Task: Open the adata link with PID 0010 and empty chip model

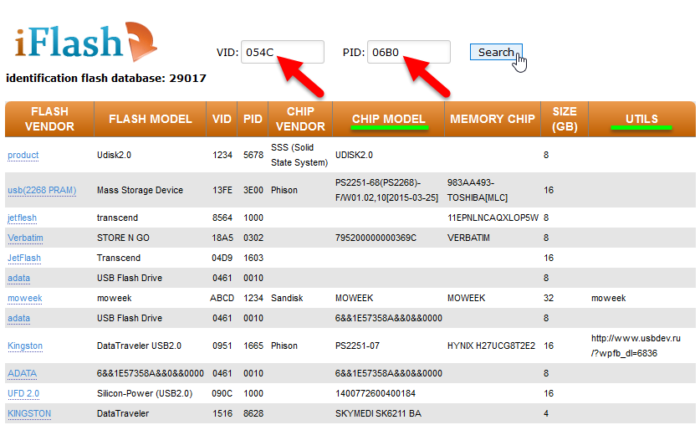Action: (x=19, y=278)
